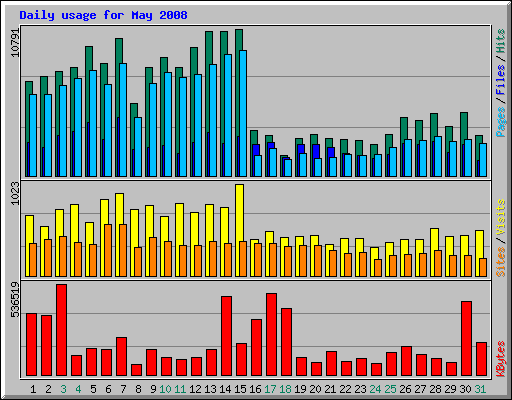Click the cyan Pages bar for day 5
The image size is (512, 400).
[93, 123]
